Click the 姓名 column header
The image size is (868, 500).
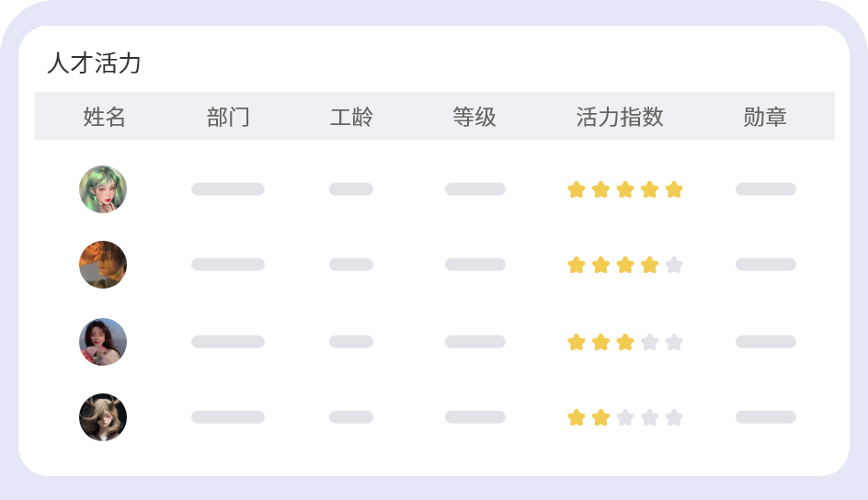point(104,117)
